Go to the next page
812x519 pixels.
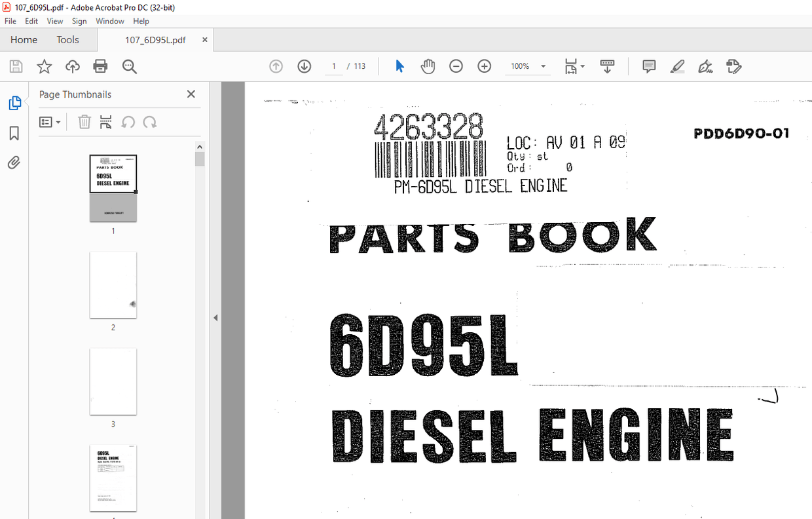click(x=304, y=66)
